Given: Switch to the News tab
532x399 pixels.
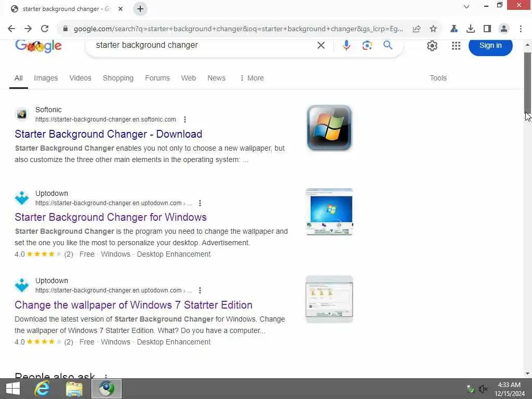Looking at the screenshot, I should point(216,78).
